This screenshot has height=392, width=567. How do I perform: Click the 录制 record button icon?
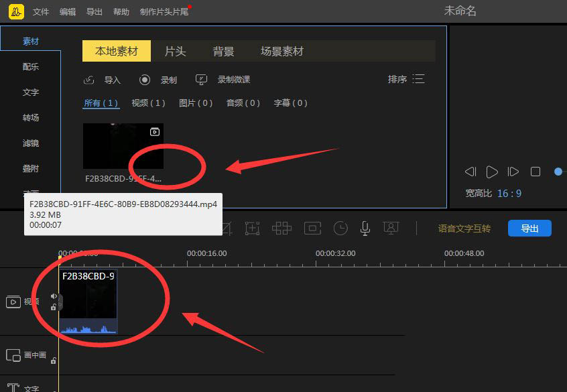[145, 80]
